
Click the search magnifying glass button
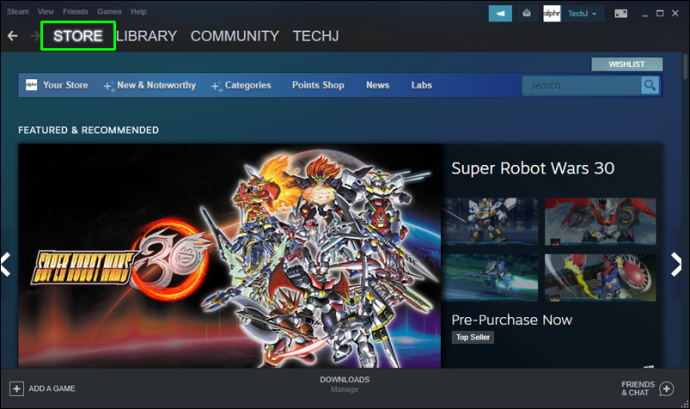coord(650,85)
